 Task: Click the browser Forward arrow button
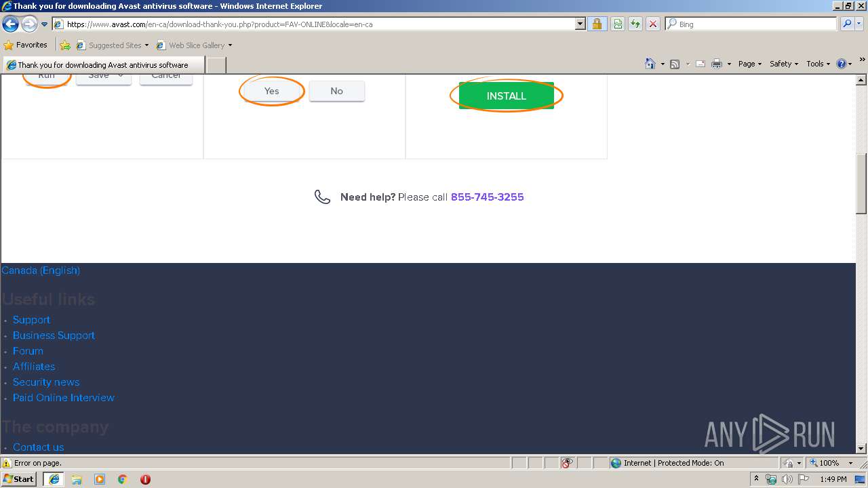[29, 24]
